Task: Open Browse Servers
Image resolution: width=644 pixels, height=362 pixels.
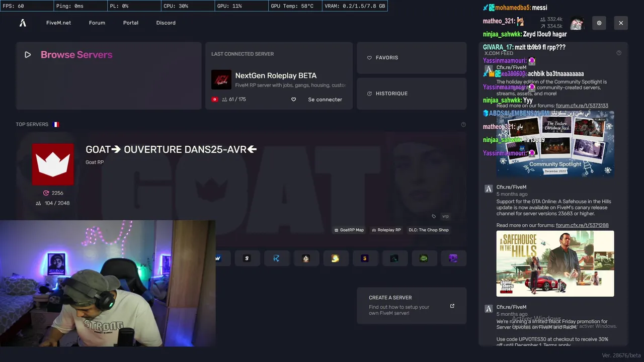Action: [109, 76]
